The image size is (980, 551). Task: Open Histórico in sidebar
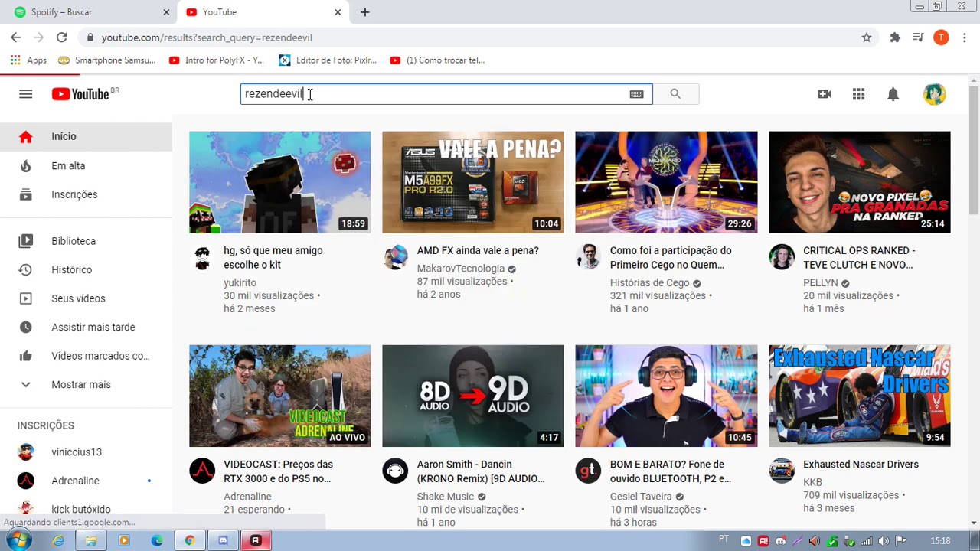pyautogui.click(x=86, y=269)
